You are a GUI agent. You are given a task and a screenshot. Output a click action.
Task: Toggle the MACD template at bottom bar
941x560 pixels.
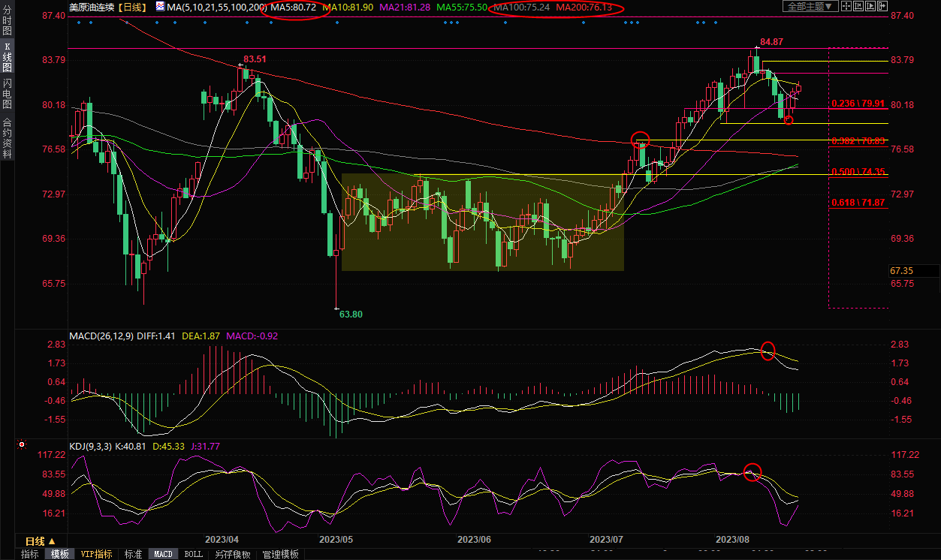[x=163, y=554]
